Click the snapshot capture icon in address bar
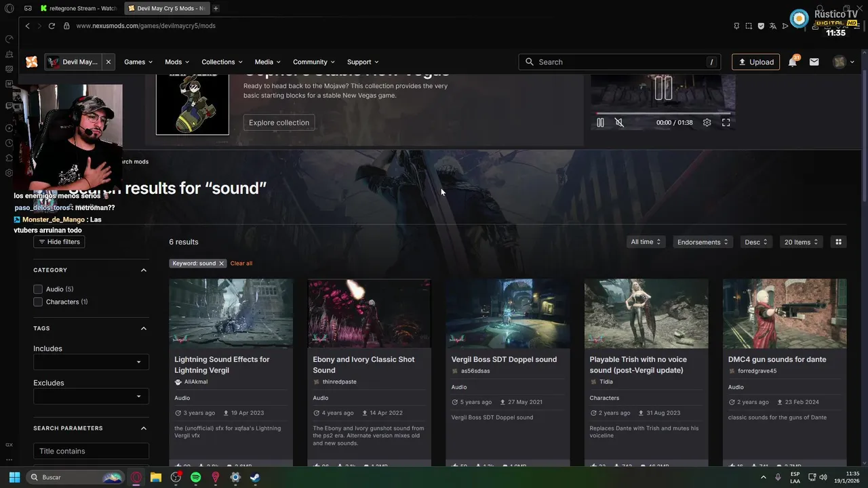This screenshot has height=488, width=868. coord(749,26)
